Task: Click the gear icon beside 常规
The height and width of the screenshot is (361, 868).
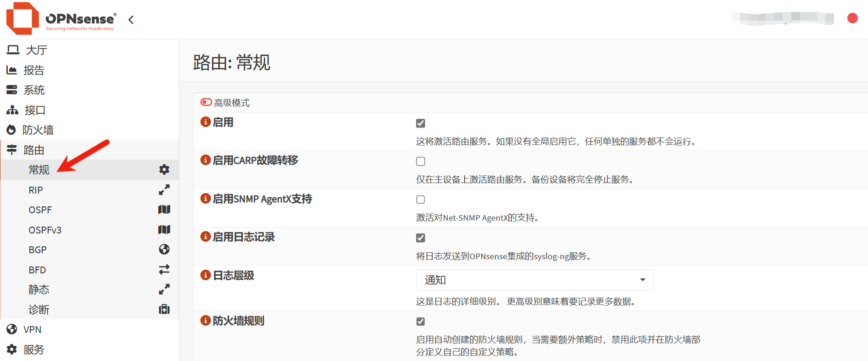Action: pyautogui.click(x=164, y=170)
